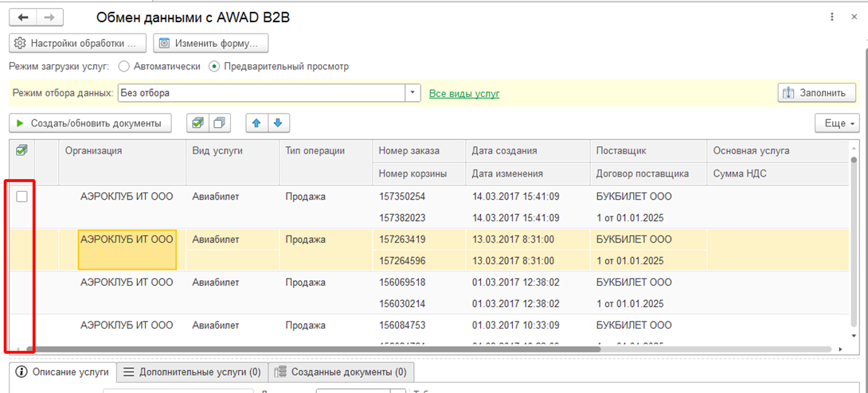Image resolution: width=868 pixels, height=393 pixels.
Task: Click Создать/обновить документы button
Action: [x=90, y=123]
